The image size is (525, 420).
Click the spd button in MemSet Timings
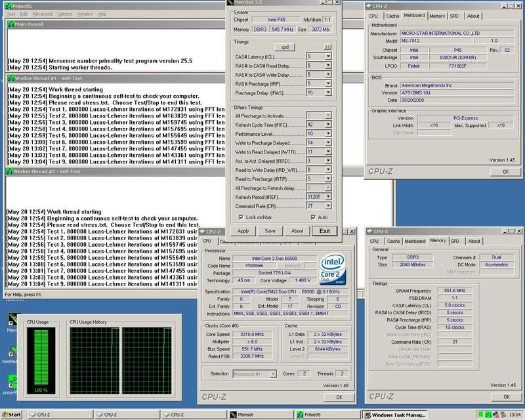coord(285,47)
